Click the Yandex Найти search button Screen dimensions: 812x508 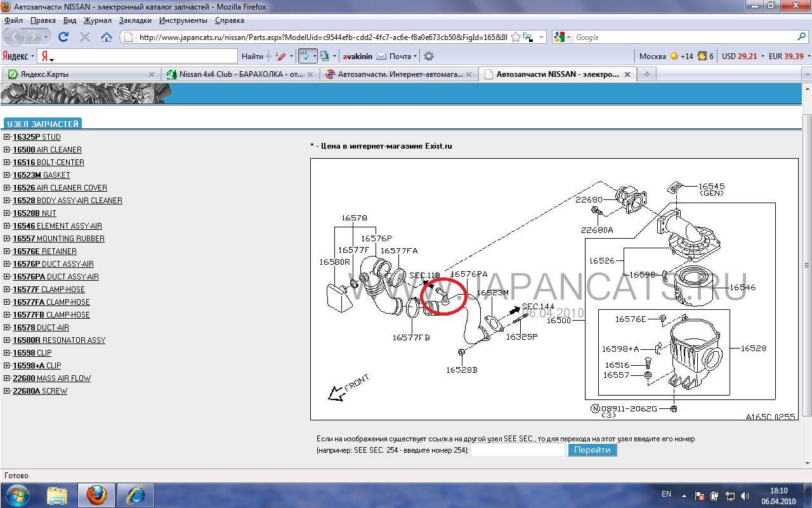click(x=252, y=56)
